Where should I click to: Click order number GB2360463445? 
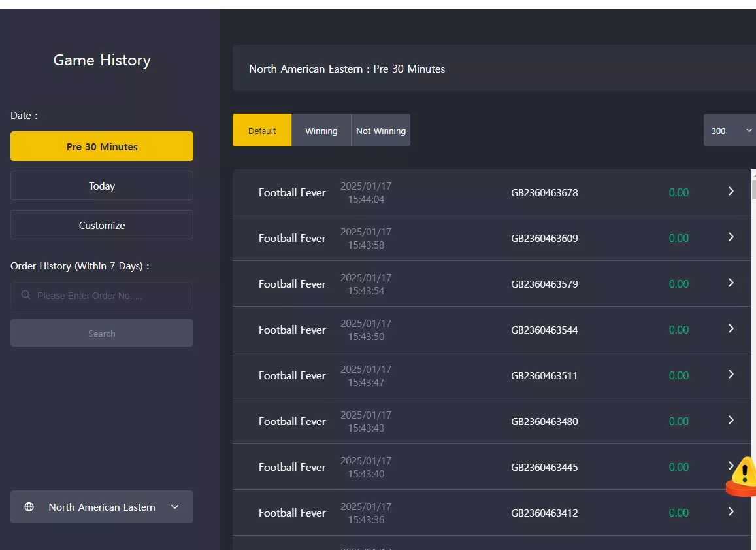tap(544, 468)
